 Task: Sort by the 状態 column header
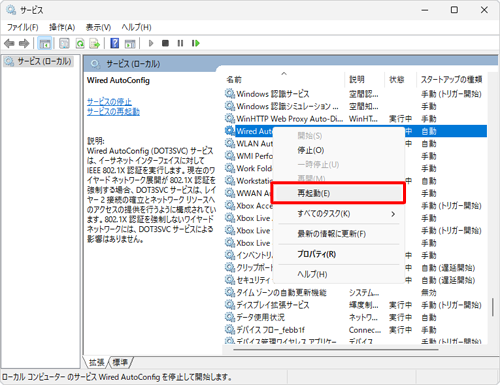click(x=400, y=79)
